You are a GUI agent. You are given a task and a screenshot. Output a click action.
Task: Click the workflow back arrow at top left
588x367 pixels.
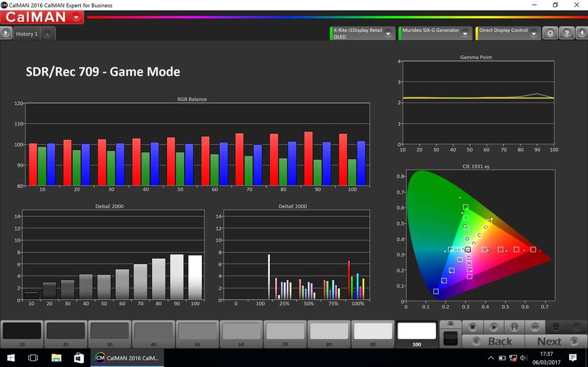coord(6,33)
